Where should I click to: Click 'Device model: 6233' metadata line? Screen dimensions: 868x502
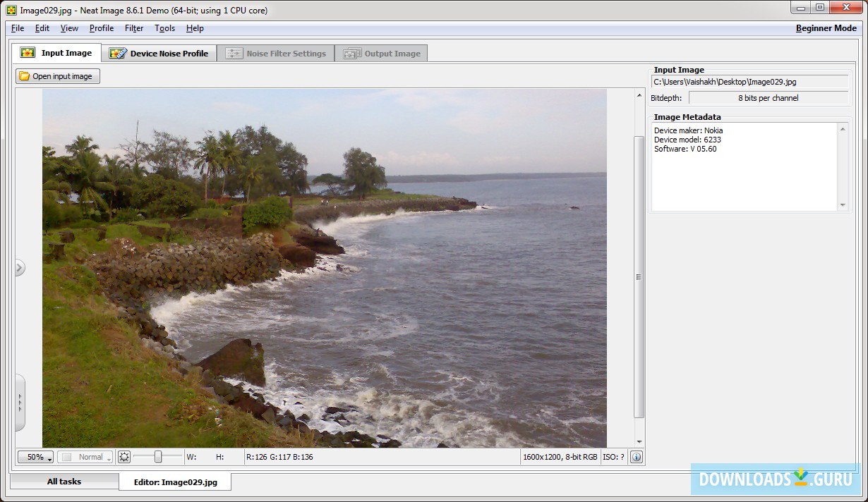(x=687, y=140)
